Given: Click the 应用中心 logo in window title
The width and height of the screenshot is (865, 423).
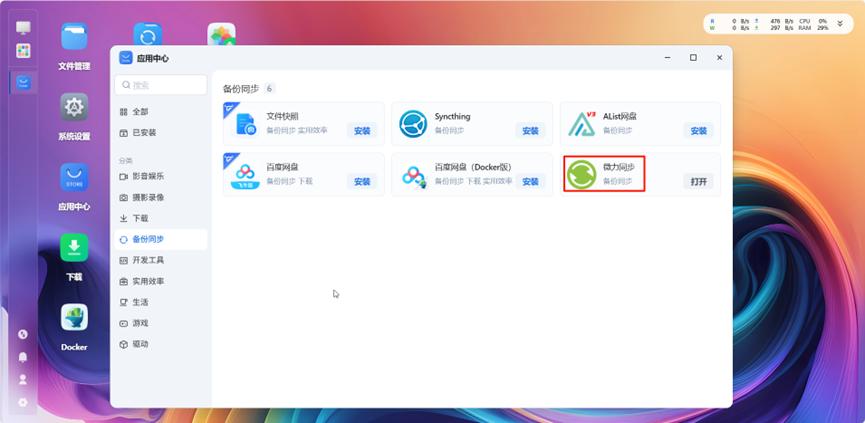Looking at the screenshot, I should coord(126,58).
